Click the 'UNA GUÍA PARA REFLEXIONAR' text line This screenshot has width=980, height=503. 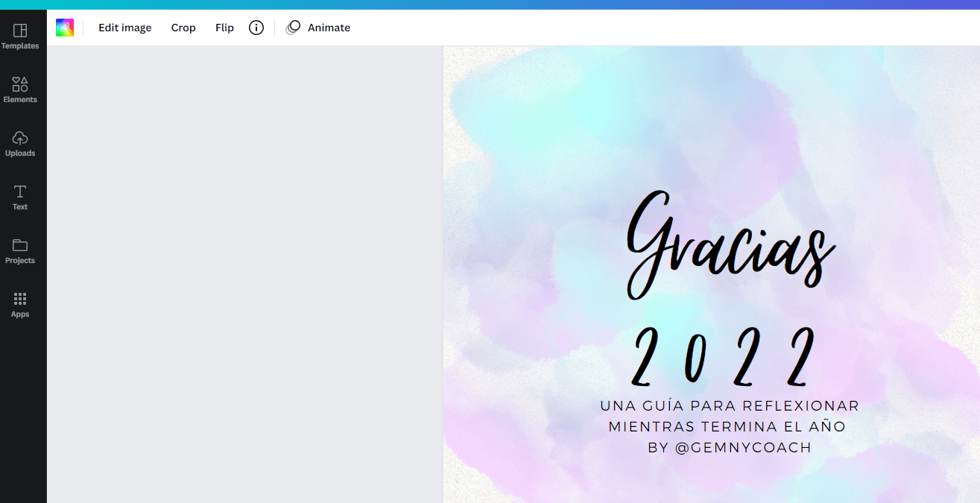point(730,406)
